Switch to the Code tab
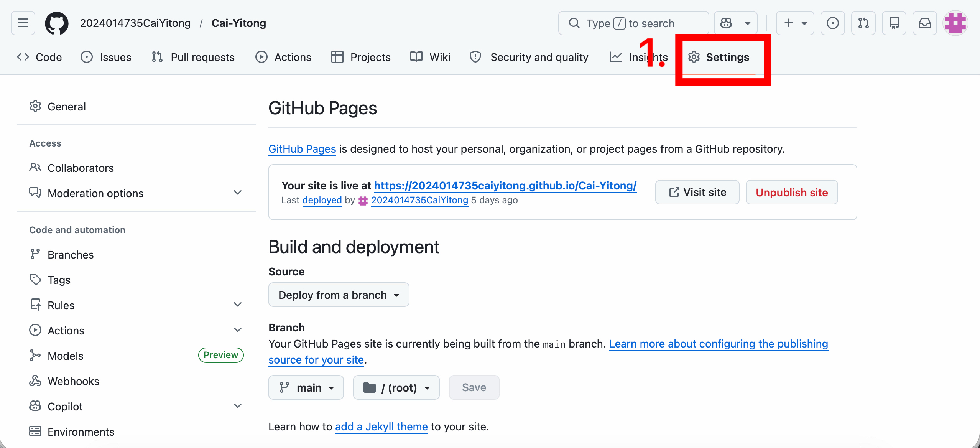Screen dimensions: 980x448 (x=39, y=57)
